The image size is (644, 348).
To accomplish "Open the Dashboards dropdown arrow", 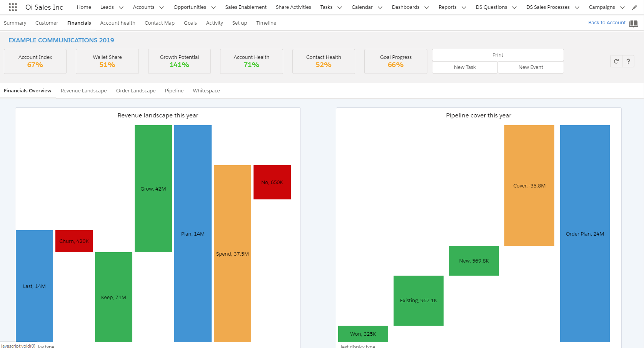I will (x=427, y=8).
